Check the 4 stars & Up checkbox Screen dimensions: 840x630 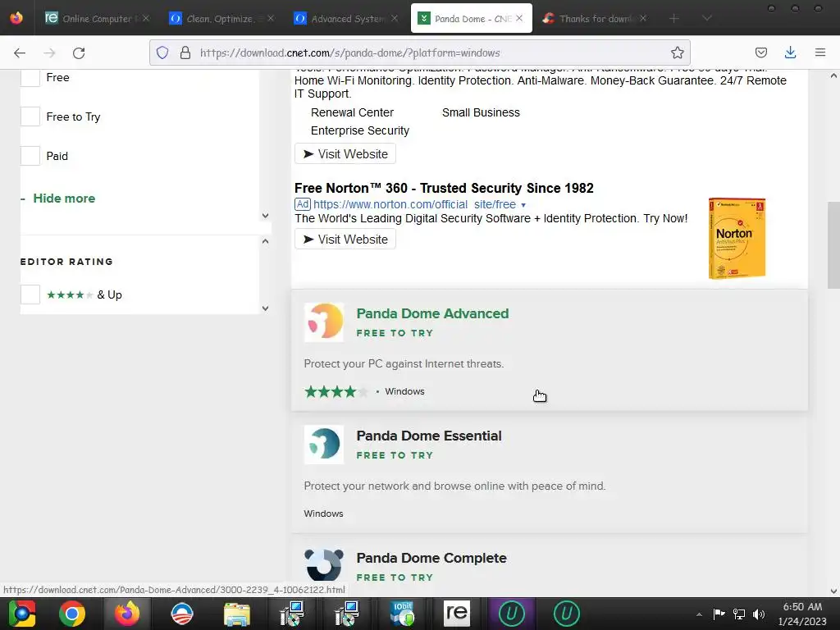[30, 294]
